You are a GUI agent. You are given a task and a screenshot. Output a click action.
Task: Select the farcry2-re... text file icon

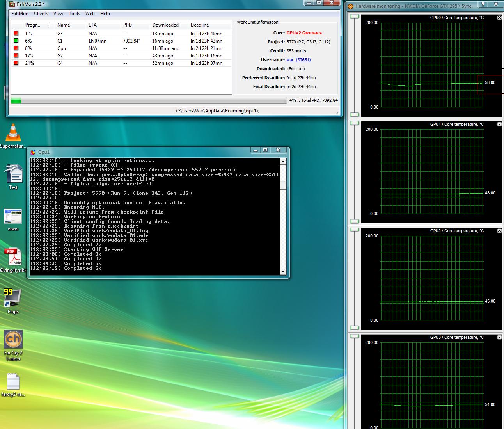[13, 385]
